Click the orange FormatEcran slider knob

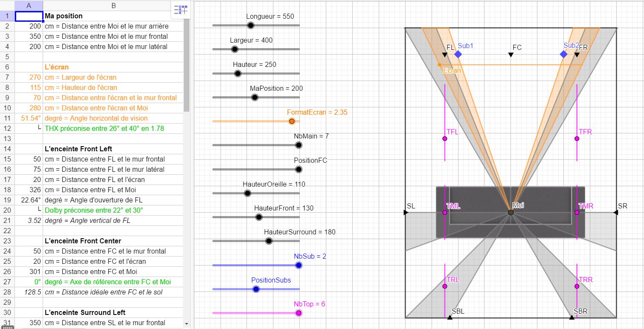(292, 121)
